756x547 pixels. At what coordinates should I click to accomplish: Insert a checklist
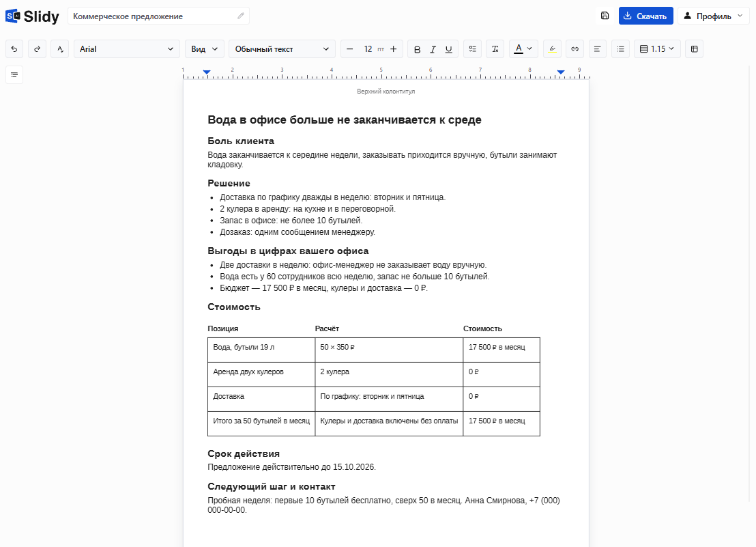click(x=472, y=48)
